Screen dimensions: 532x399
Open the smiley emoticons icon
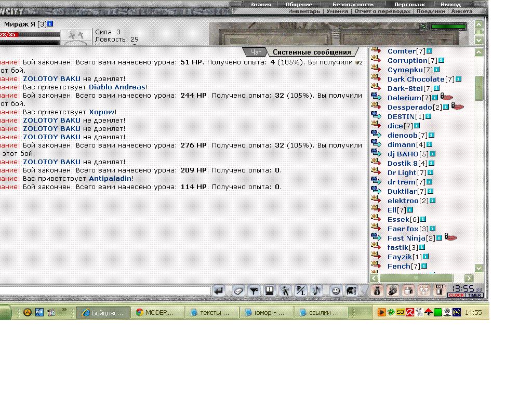336,291
